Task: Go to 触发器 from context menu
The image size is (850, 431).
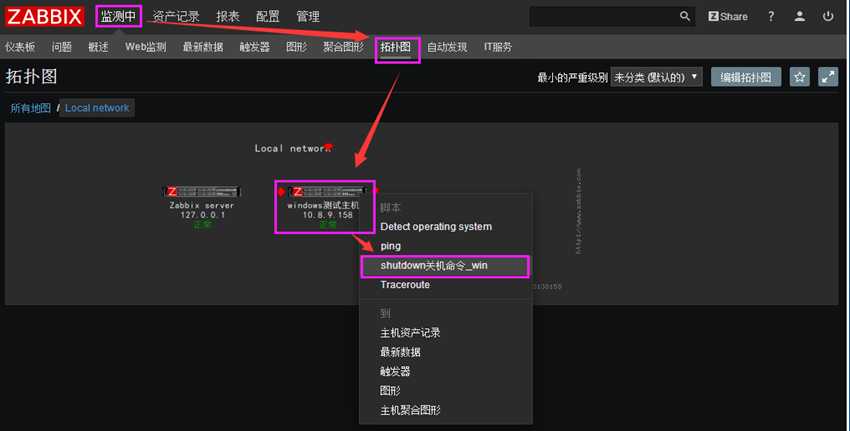Action: tap(395, 371)
